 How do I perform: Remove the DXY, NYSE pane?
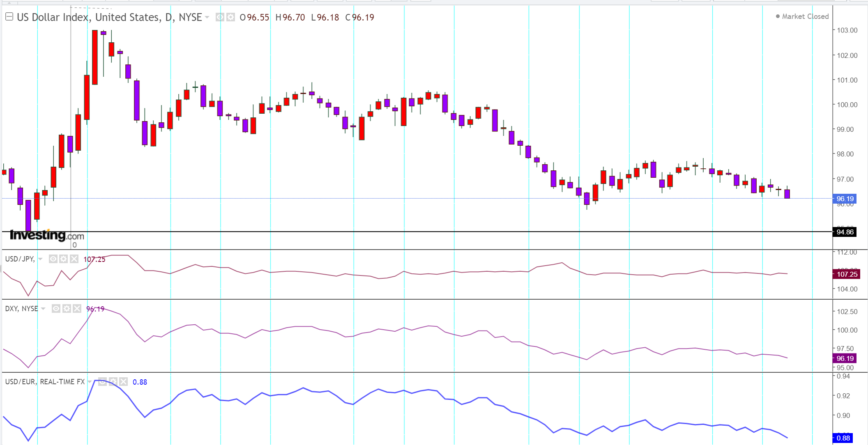click(77, 309)
